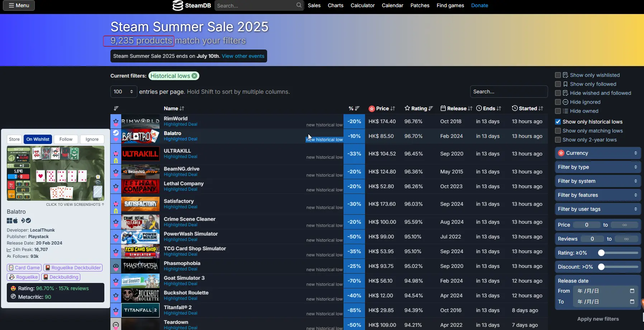Open Calendar in the top navigation
Image resolution: width=644 pixels, height=330 pixels.
coord(392,5)
